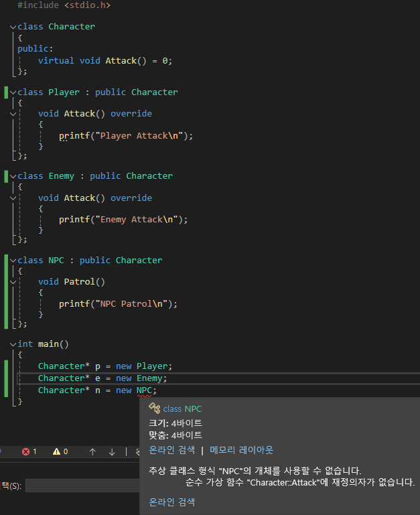Viewport: 420px width, 515px height.
Task: Click bottom 온라인 검색 link under error message
Action: [171, 502]
